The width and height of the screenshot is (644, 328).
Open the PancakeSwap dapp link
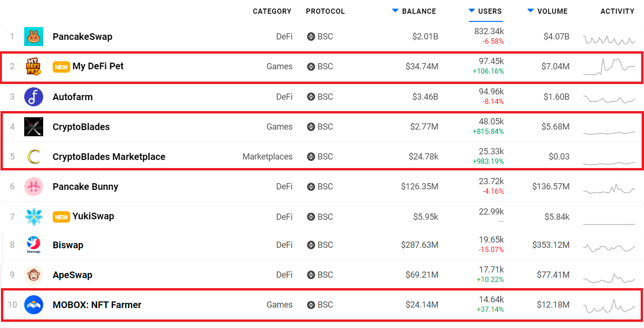(x=83, y=37)
